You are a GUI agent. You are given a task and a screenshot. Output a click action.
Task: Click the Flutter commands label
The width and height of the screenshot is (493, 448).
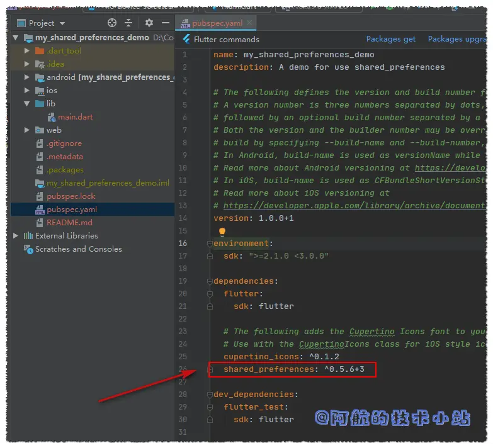point(227,39)
